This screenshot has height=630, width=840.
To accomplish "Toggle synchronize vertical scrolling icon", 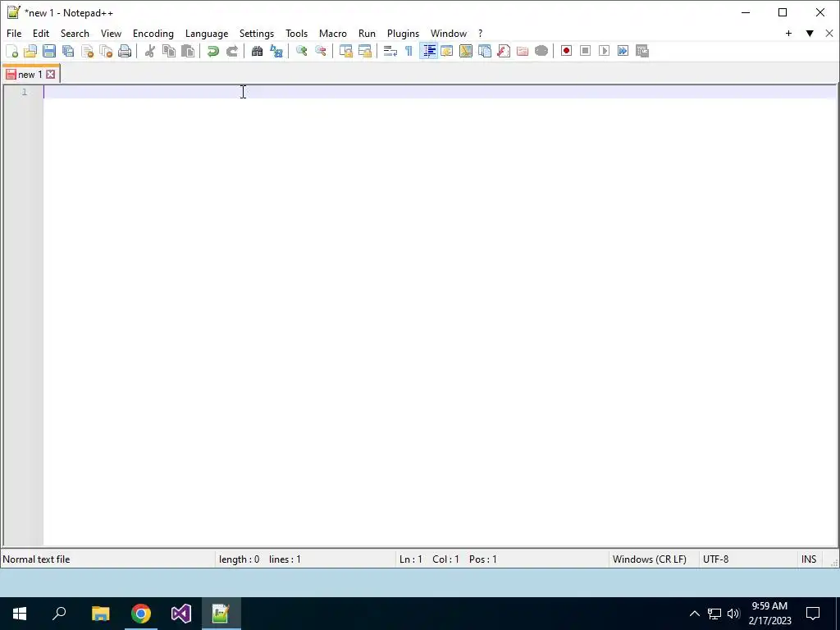I will pyautogui.click(x=346, y=51).
